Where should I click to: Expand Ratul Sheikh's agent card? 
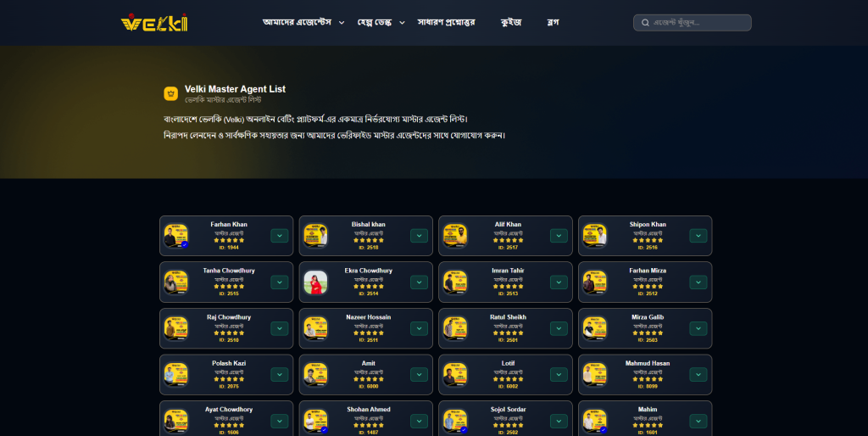tap(559, 328)
